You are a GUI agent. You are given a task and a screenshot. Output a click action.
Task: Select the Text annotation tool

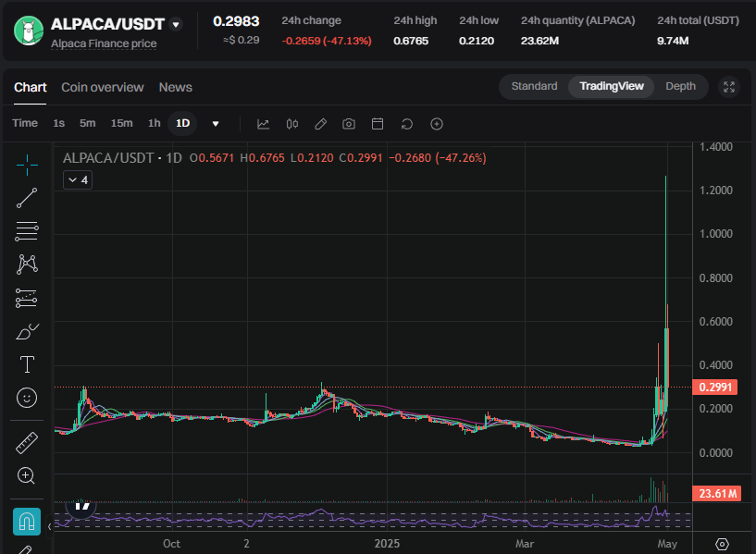pos(27,364)
